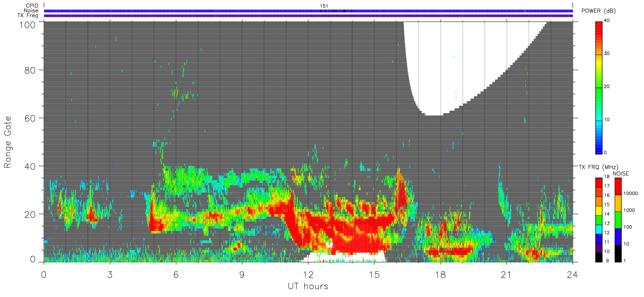Click Range Gate tick label 60
Viewport: 644px width, 297px height.
click(x=30, y=118)
